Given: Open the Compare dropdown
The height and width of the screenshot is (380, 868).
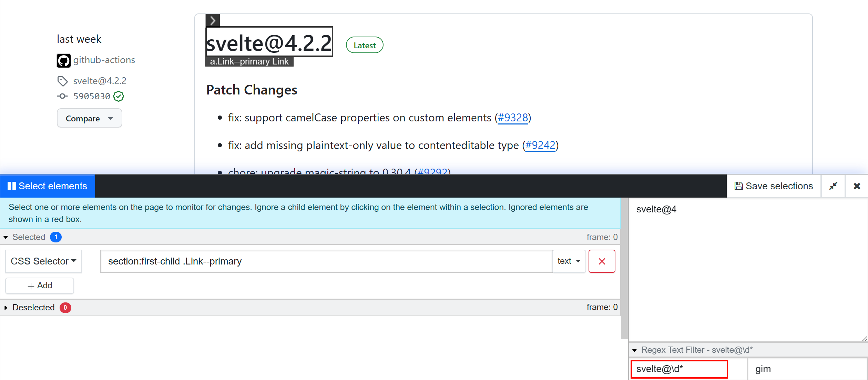Looking at the screenshot, I should tap(89, 118).
